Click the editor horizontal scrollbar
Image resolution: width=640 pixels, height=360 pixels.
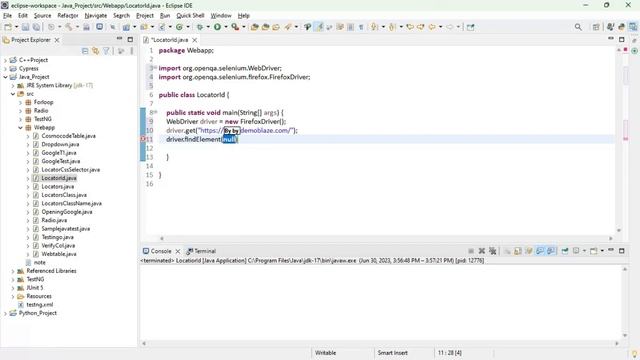tap(386, 238)
